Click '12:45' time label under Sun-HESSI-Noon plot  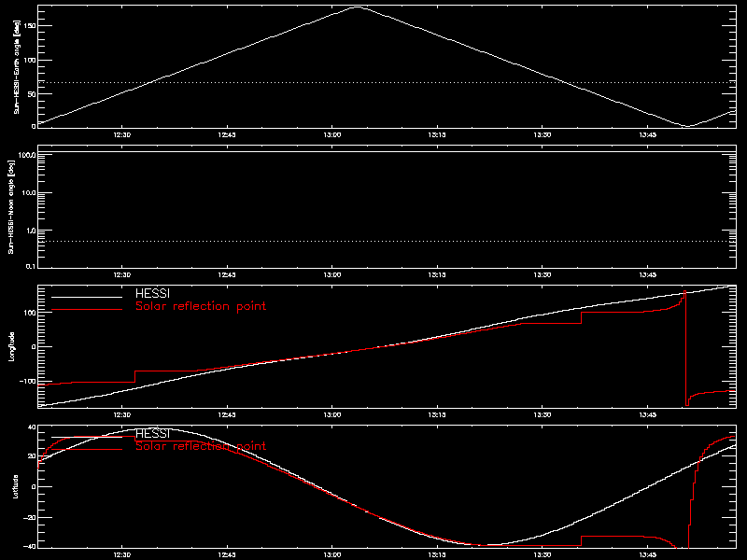[x=227, y=275]
